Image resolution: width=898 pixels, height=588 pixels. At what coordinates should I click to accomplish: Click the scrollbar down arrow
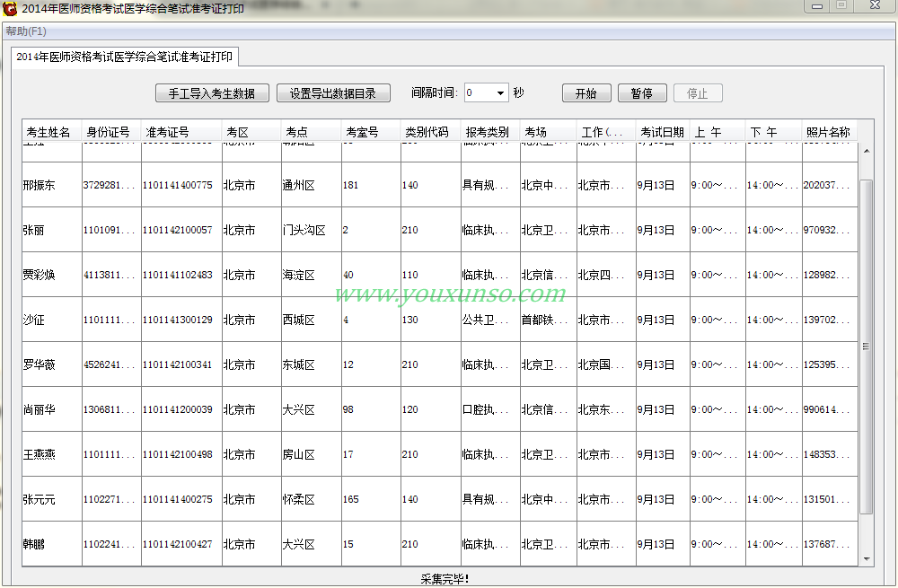pyautogui.click(x=867, y=558)
